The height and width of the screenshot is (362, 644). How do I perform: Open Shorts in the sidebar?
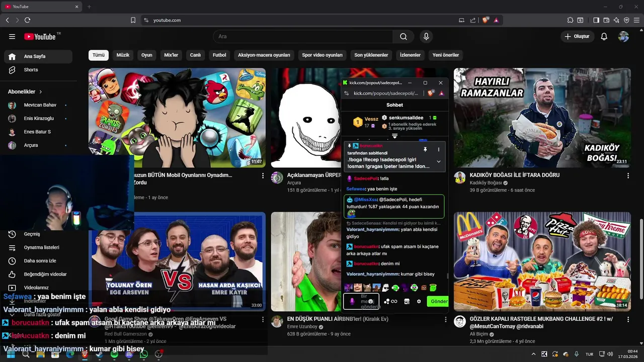[x=38, y=70]
